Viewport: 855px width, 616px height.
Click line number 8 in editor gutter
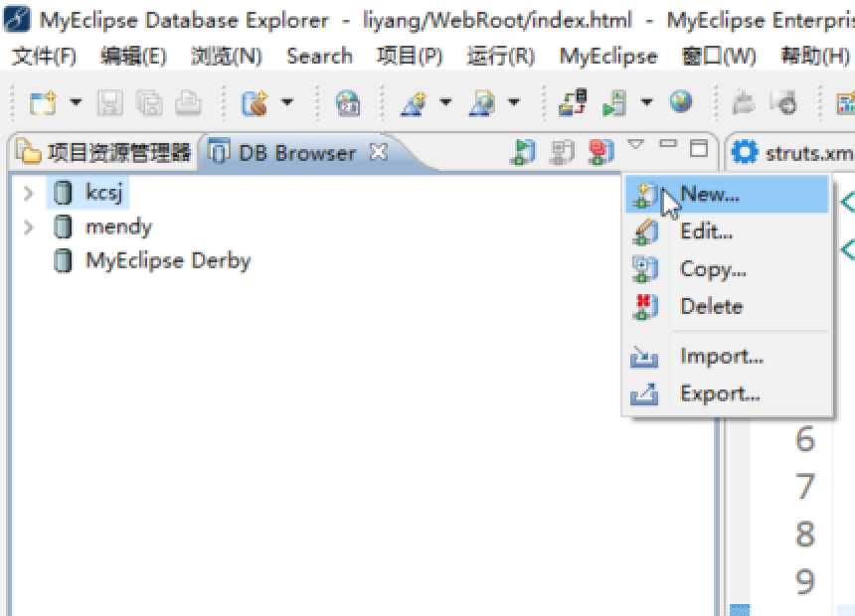tap(805, 534)
